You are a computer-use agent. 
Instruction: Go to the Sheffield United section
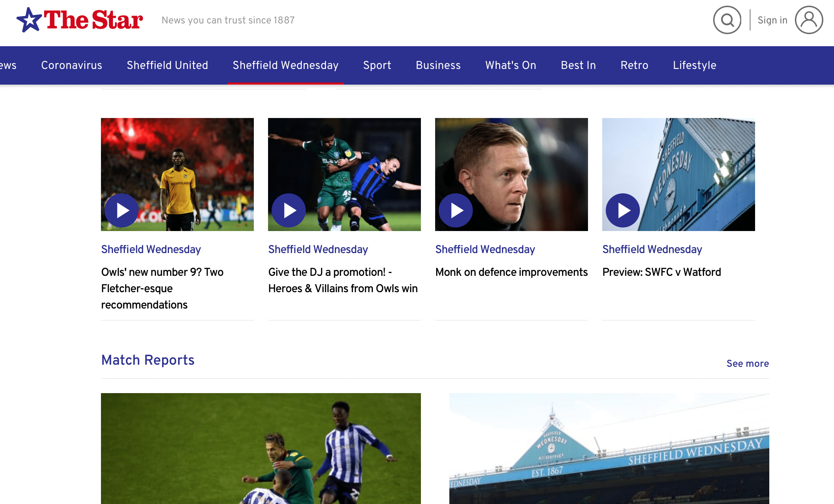tap(167, 65)
